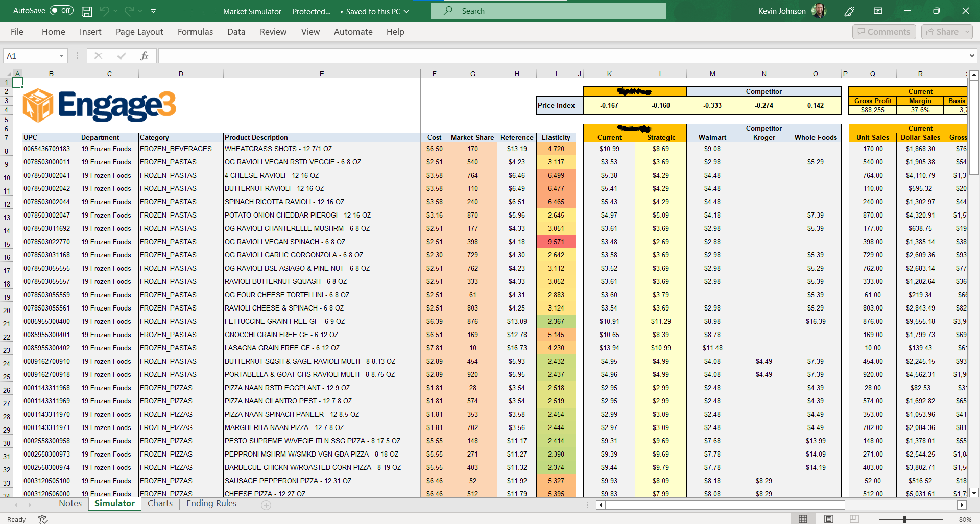
Task: Switch to Page Layout view icon
Action: point(829,519)
